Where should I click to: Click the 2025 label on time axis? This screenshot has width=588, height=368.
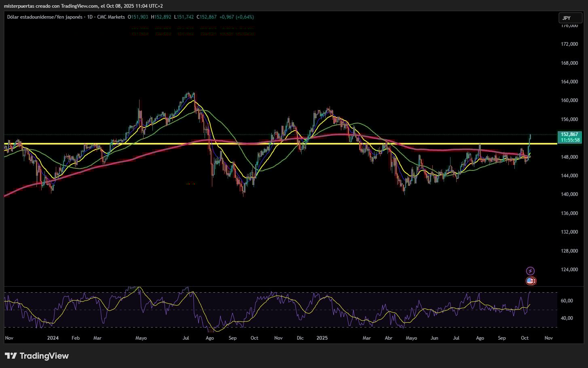[x=322, y=338]
